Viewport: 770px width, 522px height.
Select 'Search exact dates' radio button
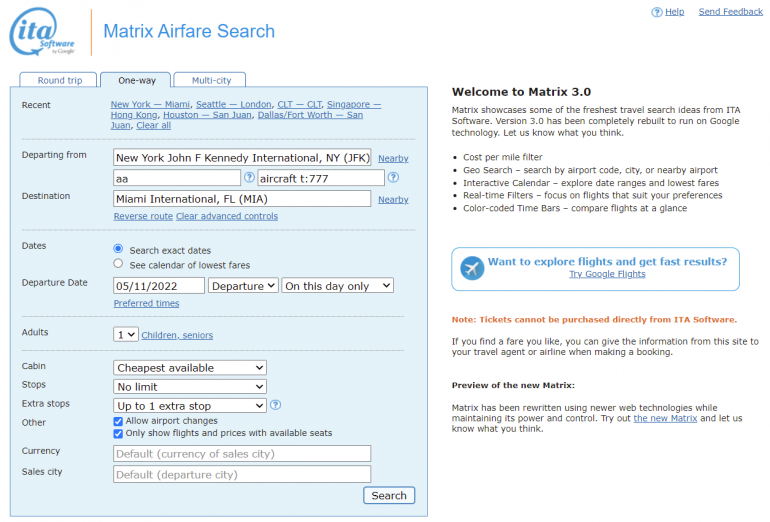119,249
